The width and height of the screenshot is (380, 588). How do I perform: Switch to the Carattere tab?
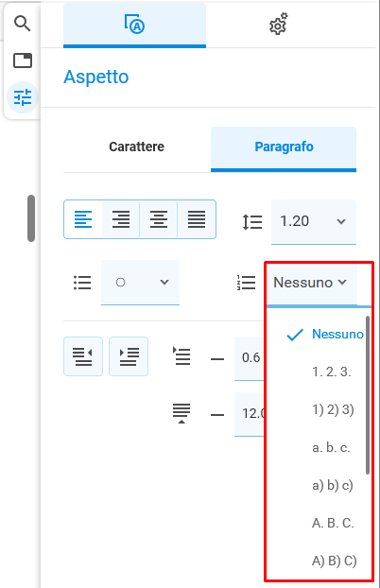[x=136, y=147]
